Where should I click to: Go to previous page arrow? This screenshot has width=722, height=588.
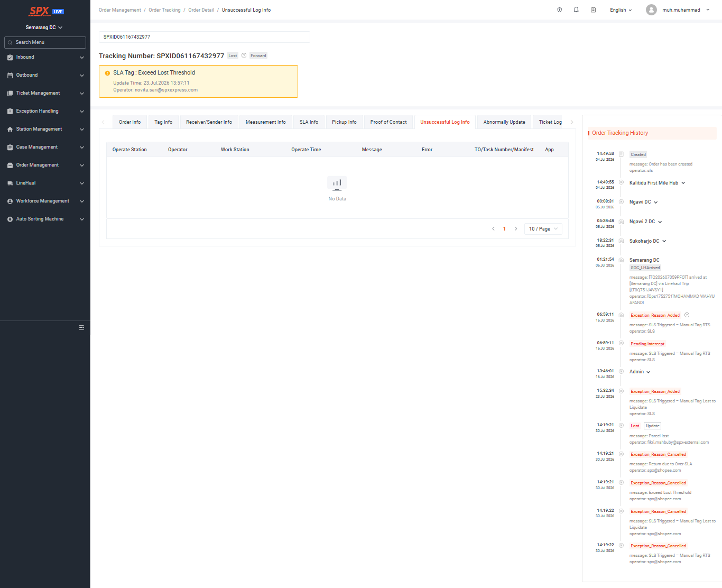(x=493, y=229)
